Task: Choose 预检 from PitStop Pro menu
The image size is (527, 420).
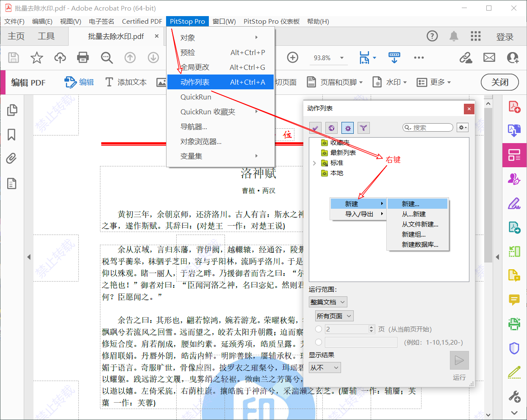Action: coord(221,52)
